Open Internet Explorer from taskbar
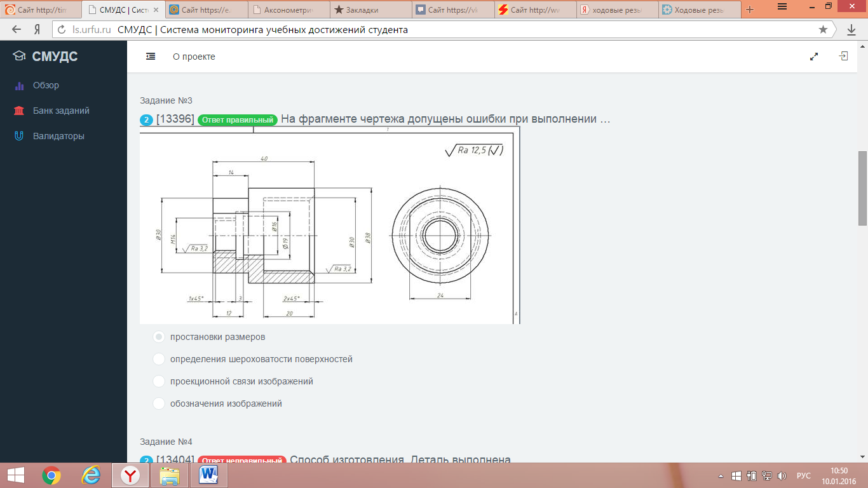Viewport: 868px width, 488px height. click(x=92, y=475)
